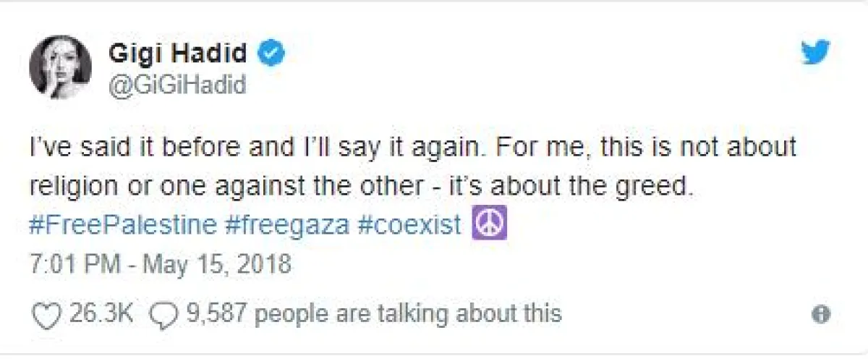The width and height of the screenshot is (868, 359).
Task: Select the #coexist hashtag
Action: pos(410,225)
